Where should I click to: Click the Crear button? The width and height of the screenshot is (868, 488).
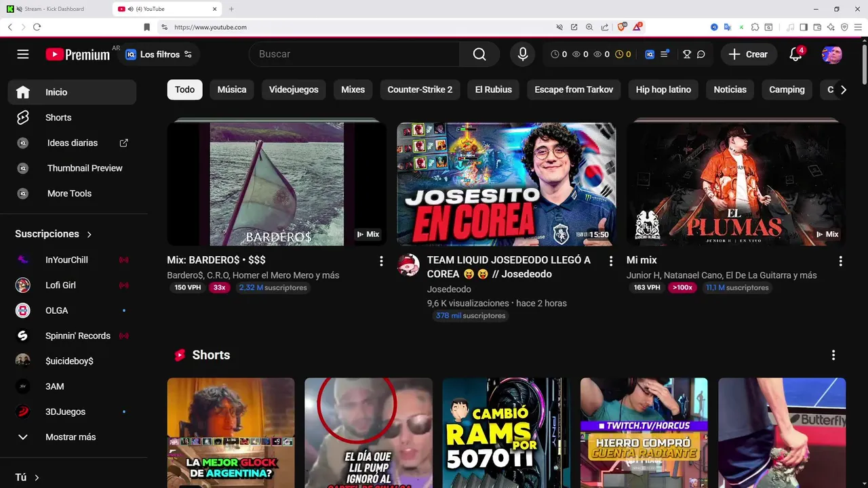749,54
